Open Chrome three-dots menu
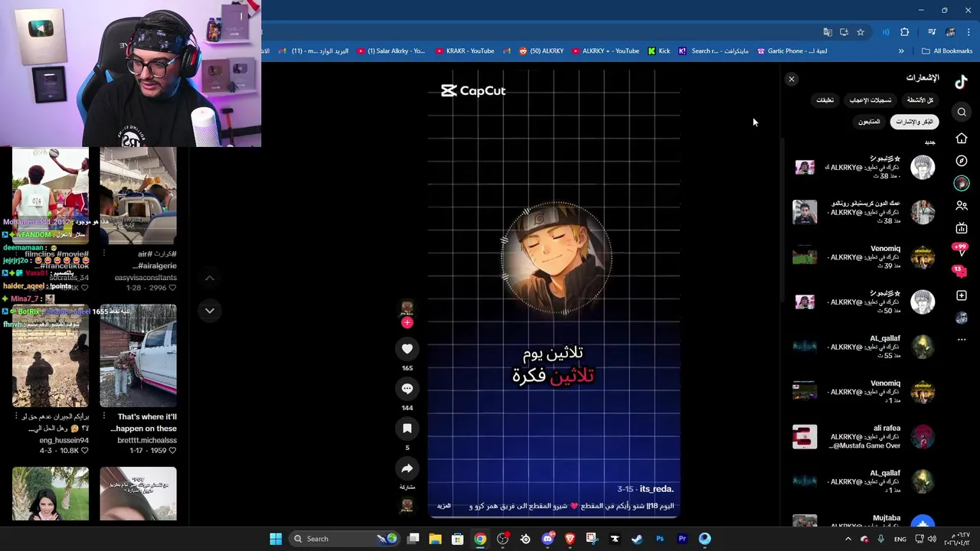Viewport: 980px width, 551px height. tap(969, 32)
